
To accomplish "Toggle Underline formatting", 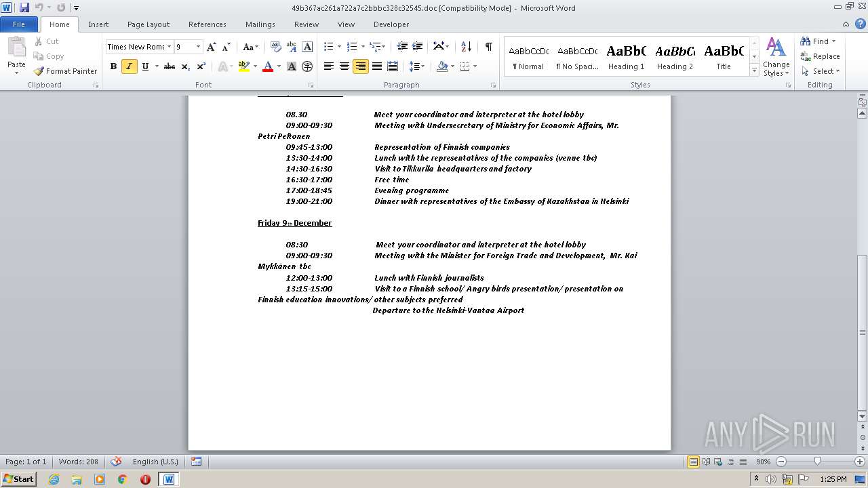I will coord(144,66).
